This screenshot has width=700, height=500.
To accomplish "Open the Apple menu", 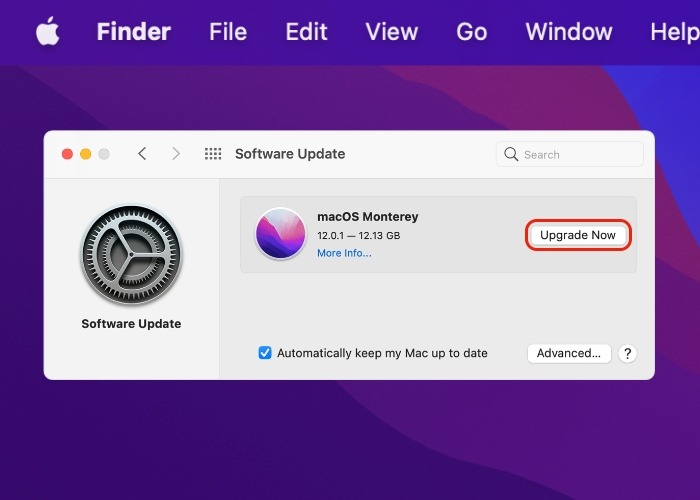I will [x=47, y=32].
